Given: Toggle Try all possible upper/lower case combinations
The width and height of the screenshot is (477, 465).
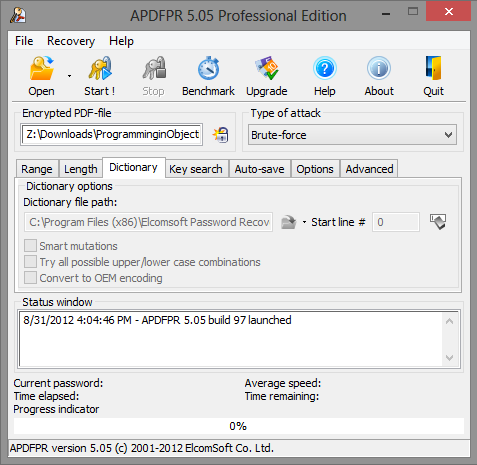Looking at the screenshot, I should pos(30,262).
